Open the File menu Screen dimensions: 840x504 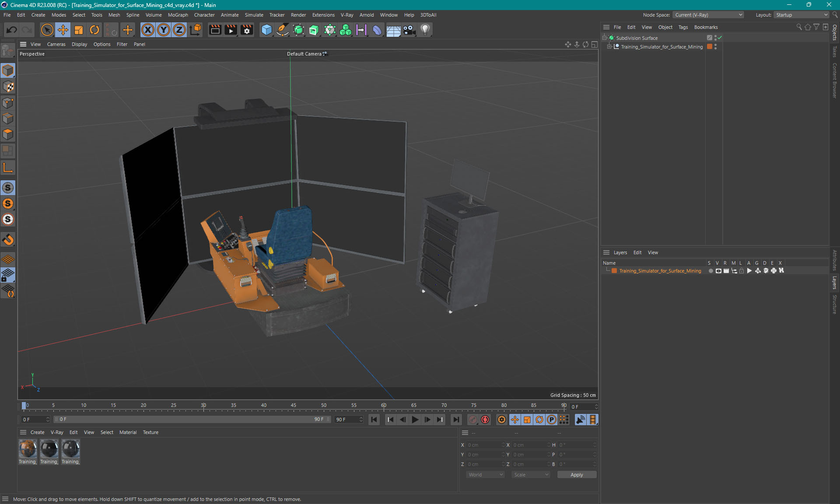pos(7,15)
